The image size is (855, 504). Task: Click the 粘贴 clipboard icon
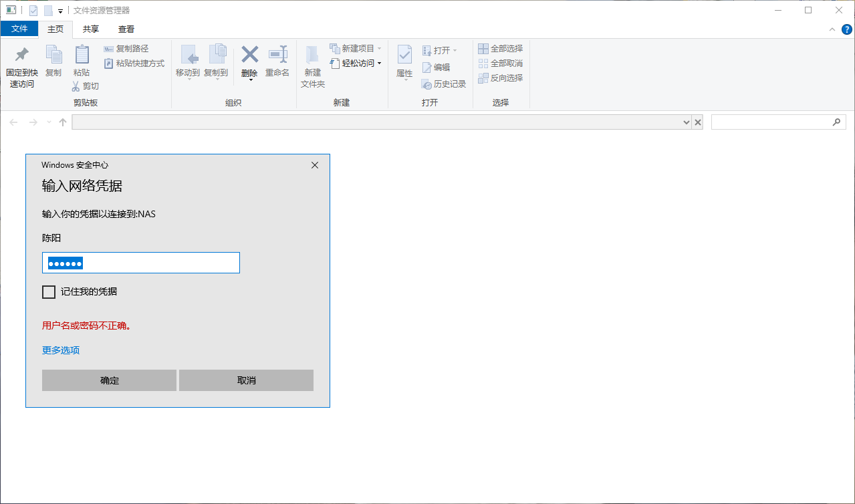(x=82, y=55)
